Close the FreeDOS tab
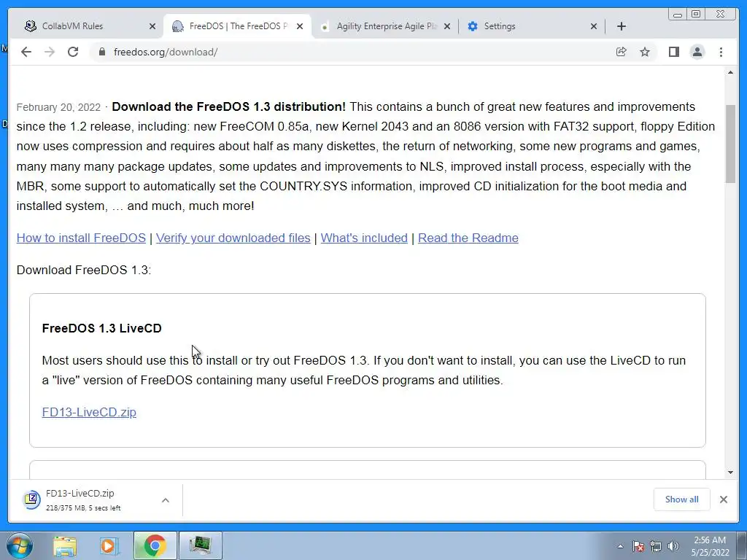747x560 pixels. 300,26
